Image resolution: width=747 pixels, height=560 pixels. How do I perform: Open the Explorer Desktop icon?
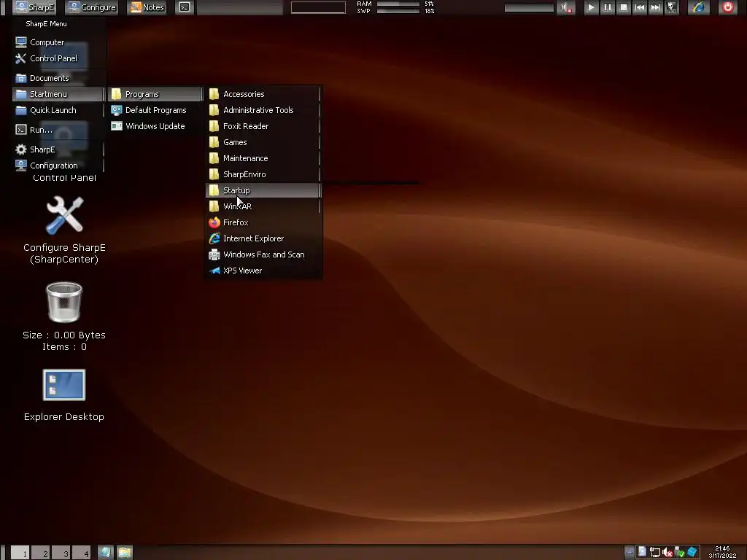click(x=64, y=395)
